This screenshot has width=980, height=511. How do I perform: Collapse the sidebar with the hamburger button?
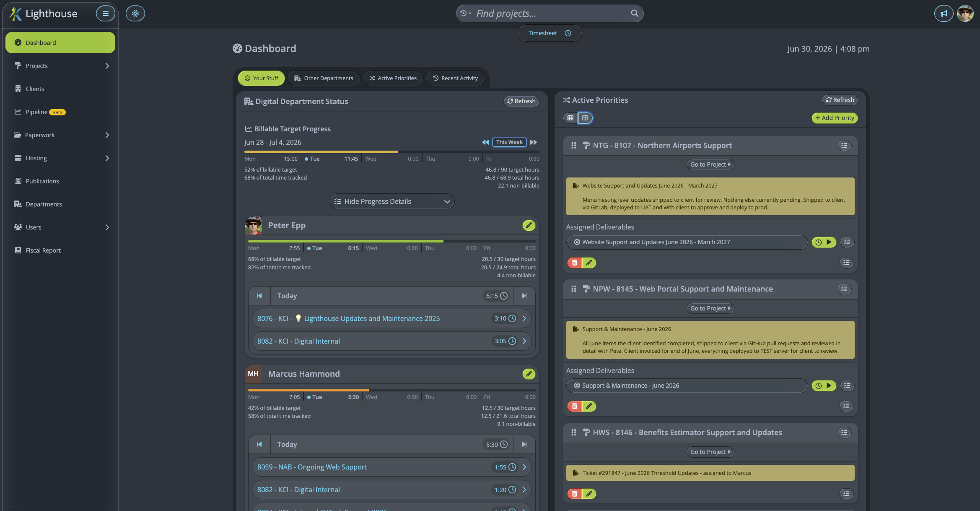coord(105,13)
